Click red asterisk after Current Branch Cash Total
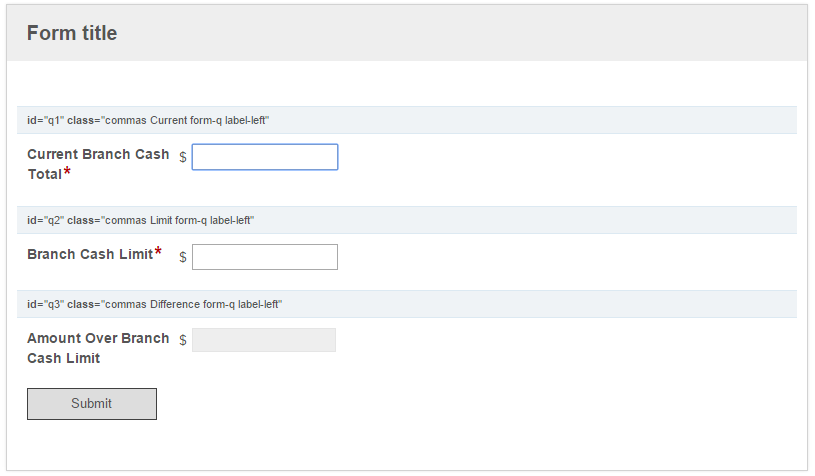Screen dimensions: 815x476 [67, 172]
